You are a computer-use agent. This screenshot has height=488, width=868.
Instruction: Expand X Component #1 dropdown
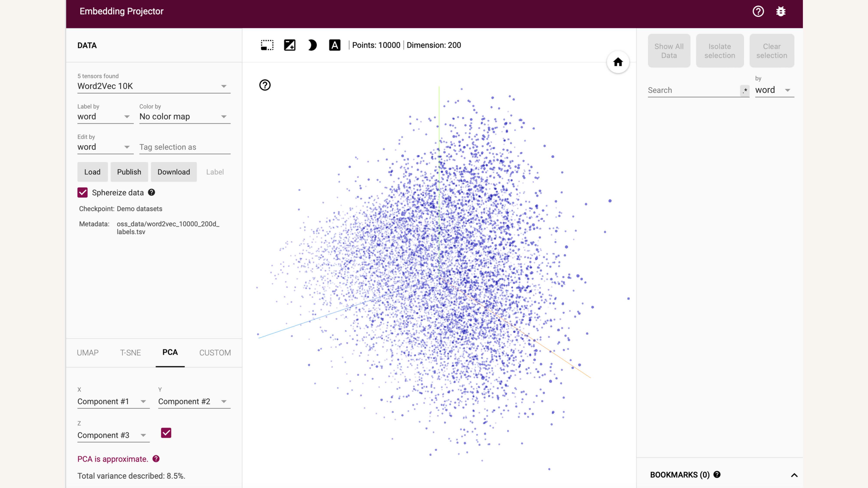click(113, 401)
